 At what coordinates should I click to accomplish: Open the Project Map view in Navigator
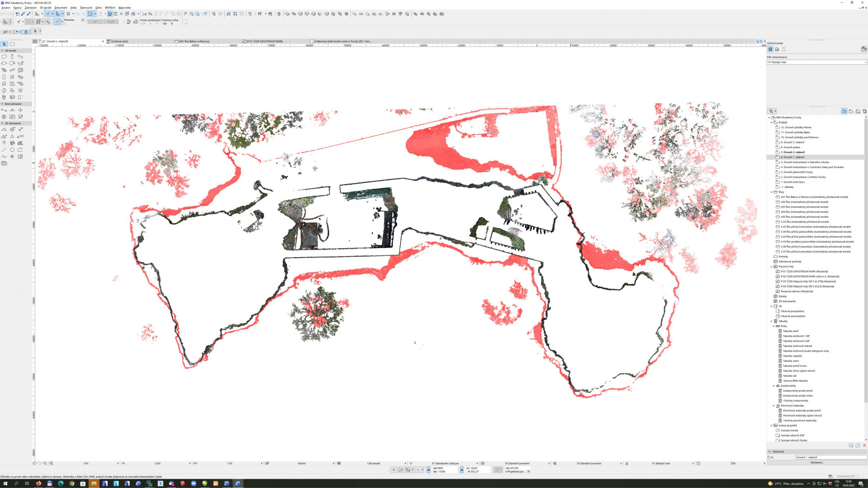[x=844, y=111]
